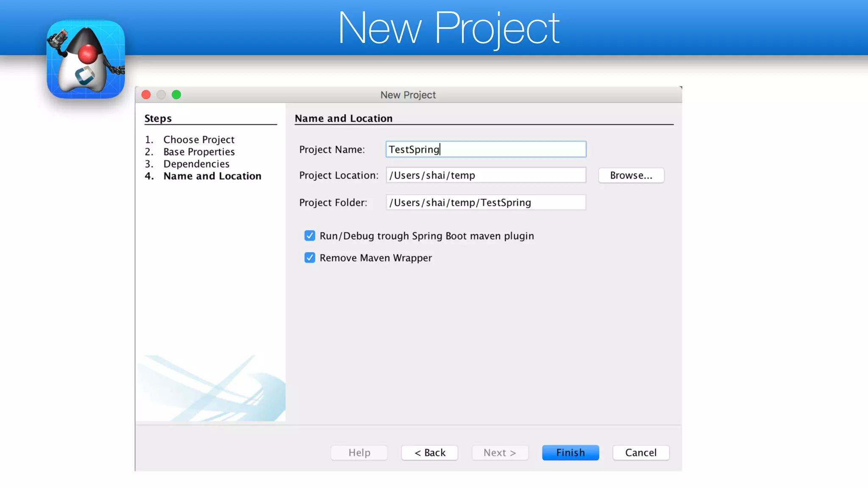Toggle the Remove Maven Wrapper checkbox
Screen dimensions: 868x488
pyautogui.click(x=310, y=258)
